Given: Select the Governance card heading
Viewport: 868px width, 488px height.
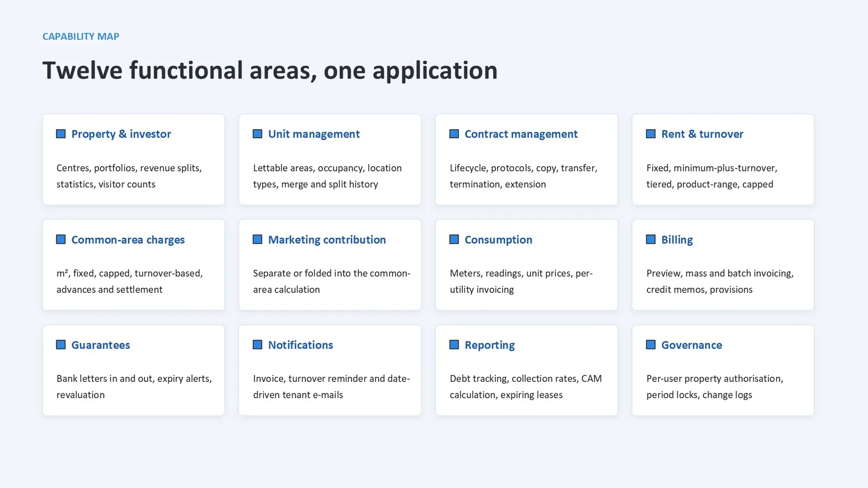Looking at the screenshot, I should [692, 345].
